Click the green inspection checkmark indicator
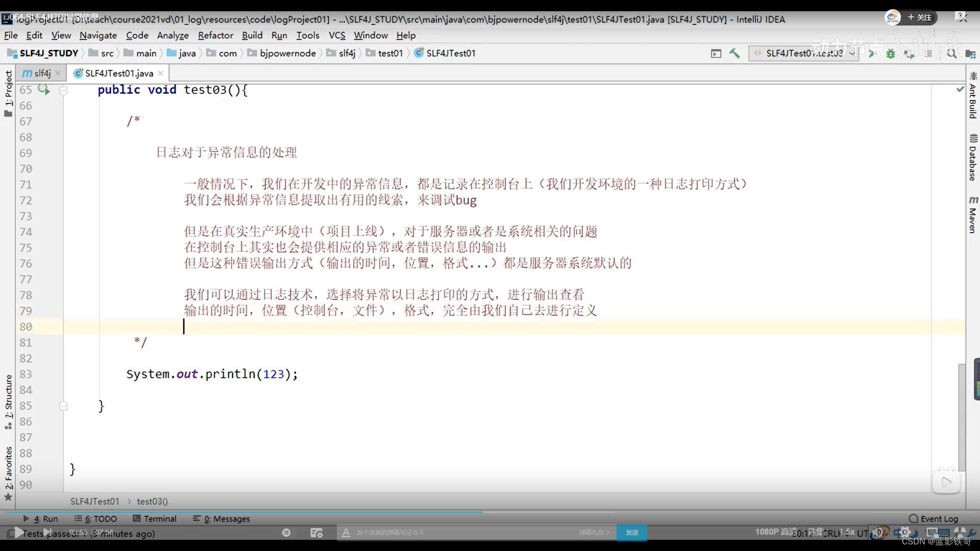980x551 pixels. click(960, 89)
